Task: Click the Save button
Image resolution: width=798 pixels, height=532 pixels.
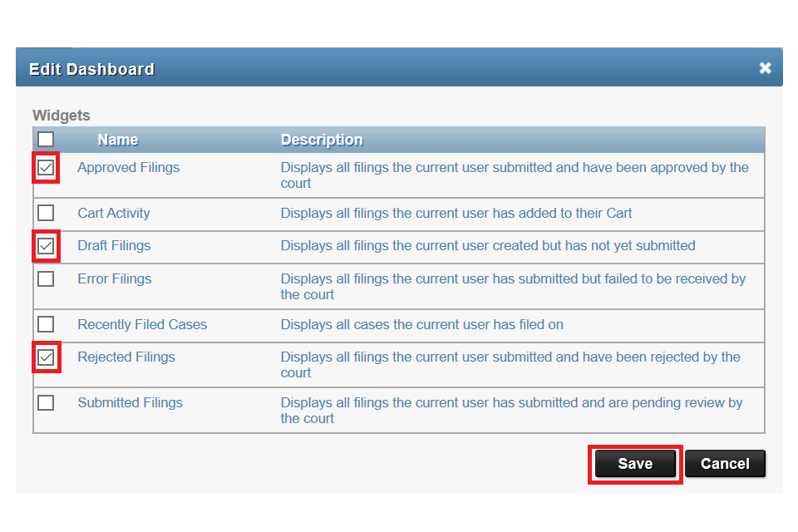Action: (x=635, y=464)
